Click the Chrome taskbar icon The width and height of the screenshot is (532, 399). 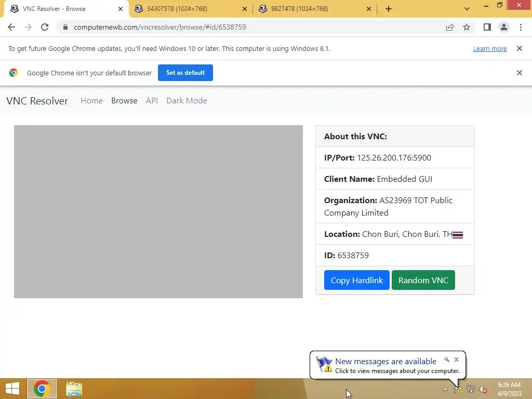(42, 389)
